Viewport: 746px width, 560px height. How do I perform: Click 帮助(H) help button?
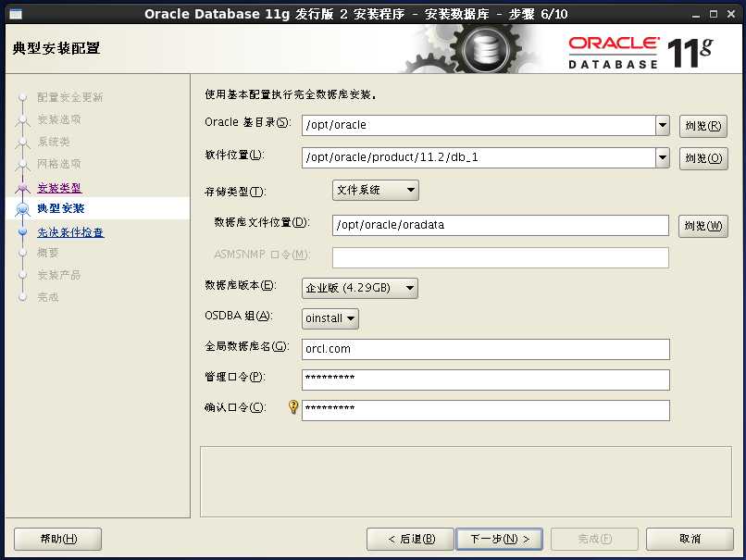click(58, 539)
